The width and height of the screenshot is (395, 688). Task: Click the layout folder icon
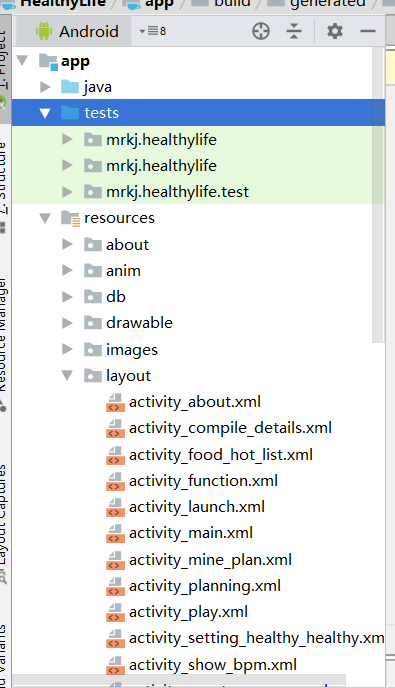[x=93, y=376]
